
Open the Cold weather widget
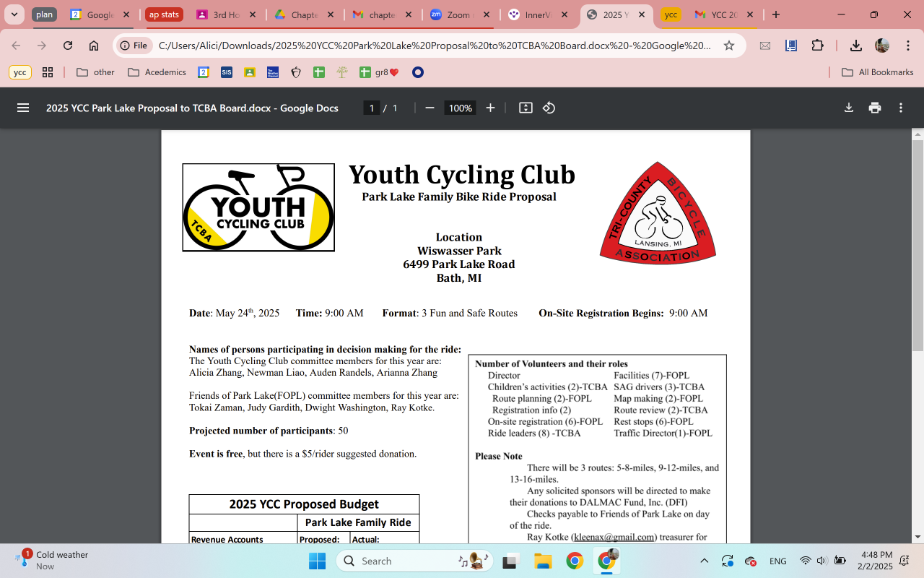coord(52,560)
